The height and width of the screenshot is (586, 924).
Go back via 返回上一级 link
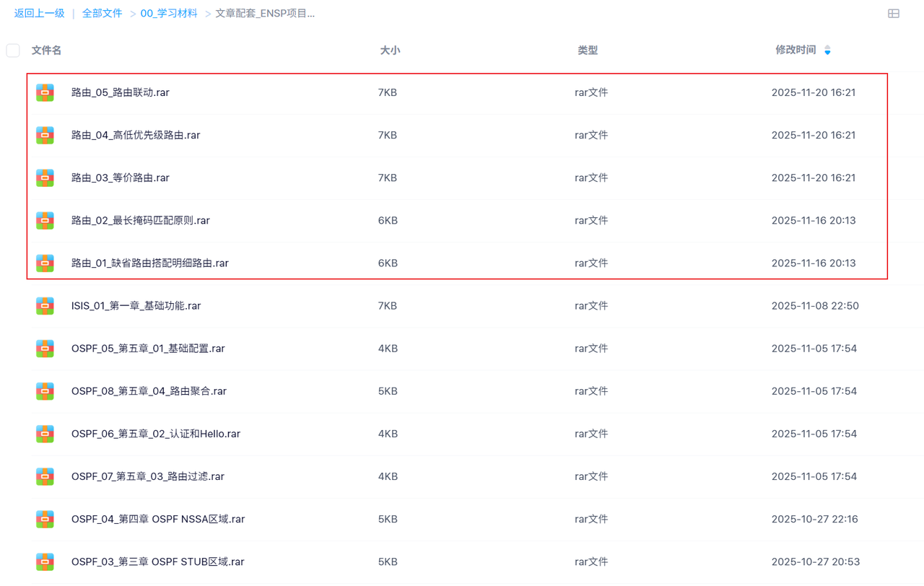point(40,14)
